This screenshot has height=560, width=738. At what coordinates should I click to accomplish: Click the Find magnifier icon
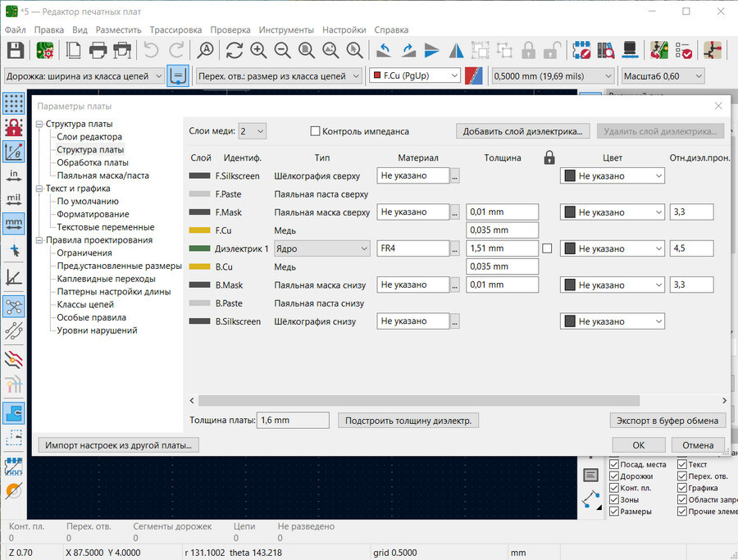(205, 50)
